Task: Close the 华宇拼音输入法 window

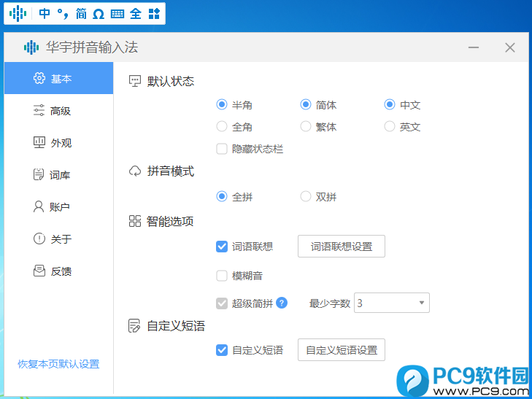Action: coord(509,47)
